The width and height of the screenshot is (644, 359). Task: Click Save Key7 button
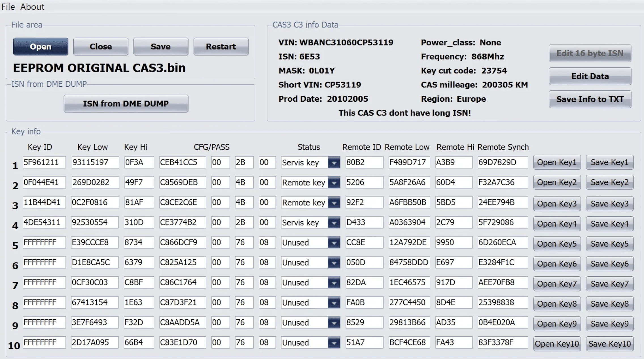point(610,284)
